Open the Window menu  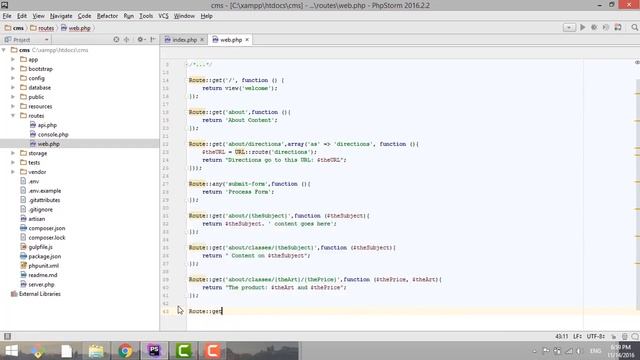pyautogui.click(x=184, y=16)
